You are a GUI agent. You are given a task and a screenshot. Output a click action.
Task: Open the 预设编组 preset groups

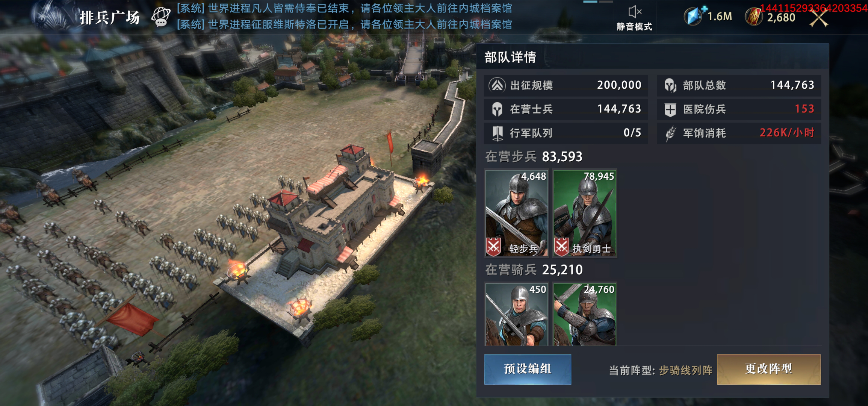coord(528,369)
